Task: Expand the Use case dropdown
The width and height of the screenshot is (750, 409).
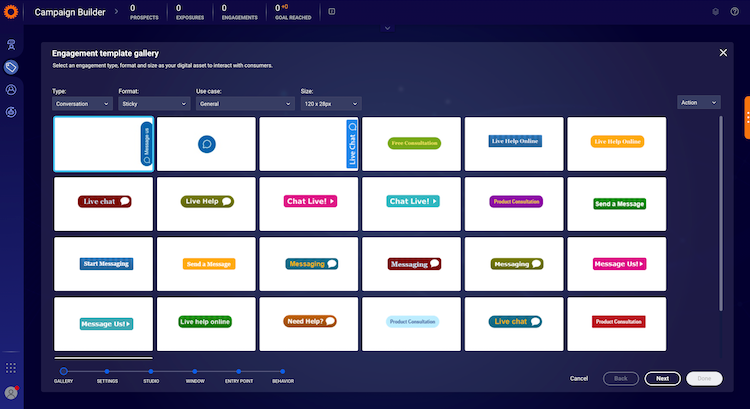Action: (x=245, y=104)
